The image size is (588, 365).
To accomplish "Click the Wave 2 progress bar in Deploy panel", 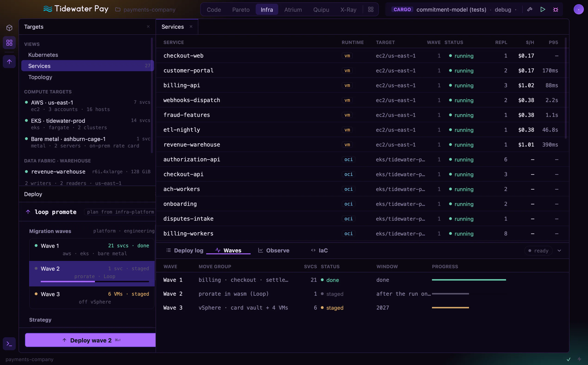I will coord(95,282).
